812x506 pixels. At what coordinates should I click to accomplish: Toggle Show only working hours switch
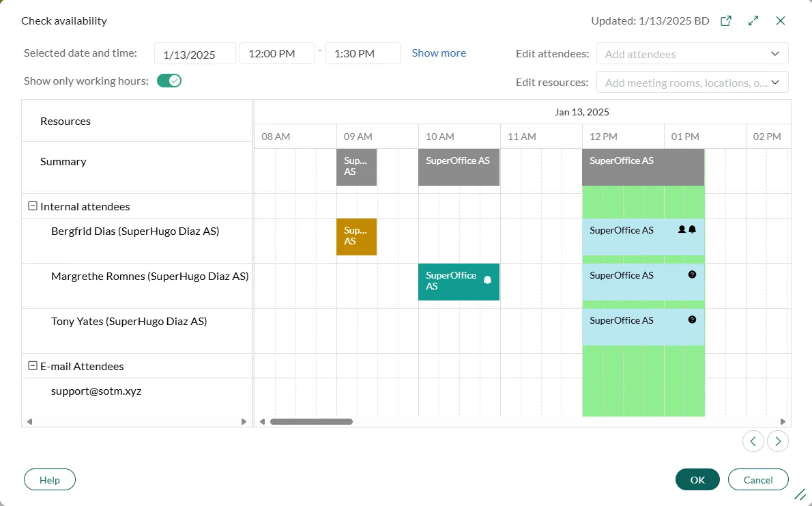(169, 81)
